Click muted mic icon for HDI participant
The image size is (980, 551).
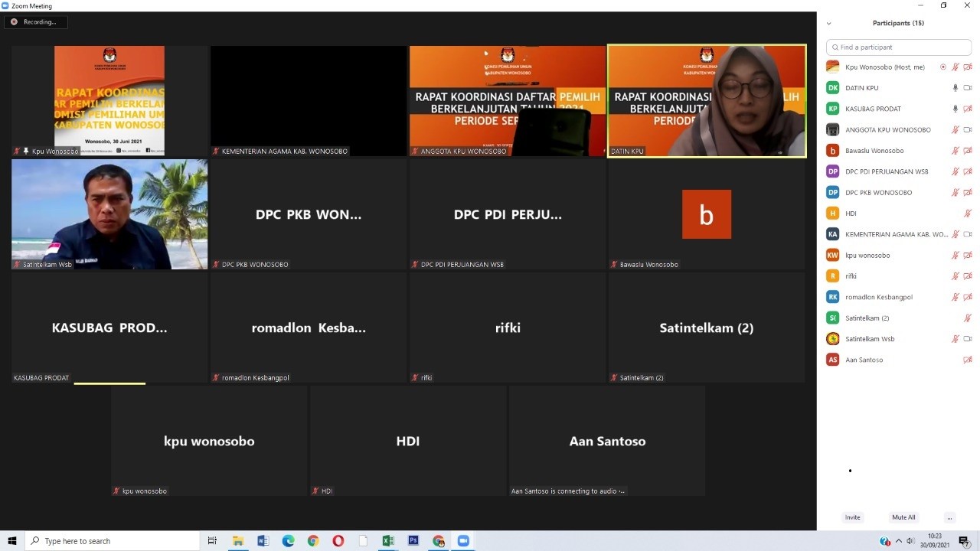point(968,214)
